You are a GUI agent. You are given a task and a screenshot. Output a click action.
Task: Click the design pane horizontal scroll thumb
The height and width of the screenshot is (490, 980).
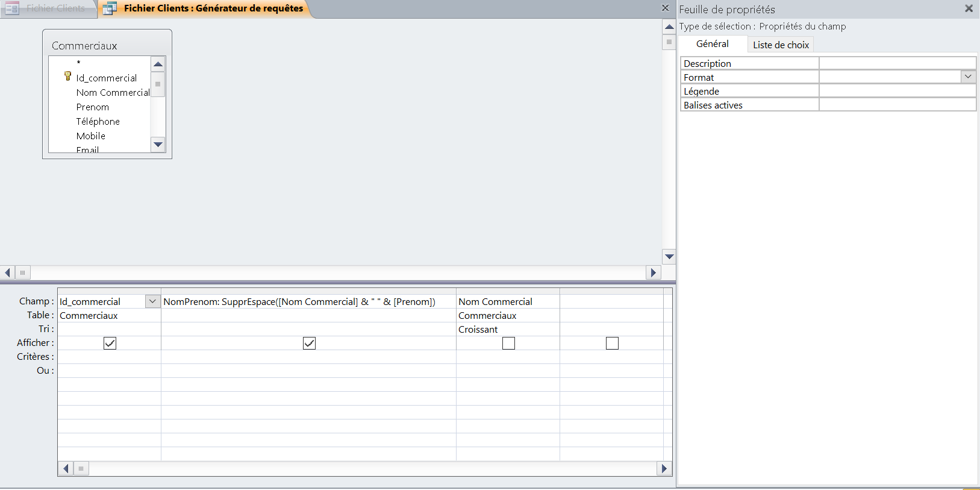[22, 272]
